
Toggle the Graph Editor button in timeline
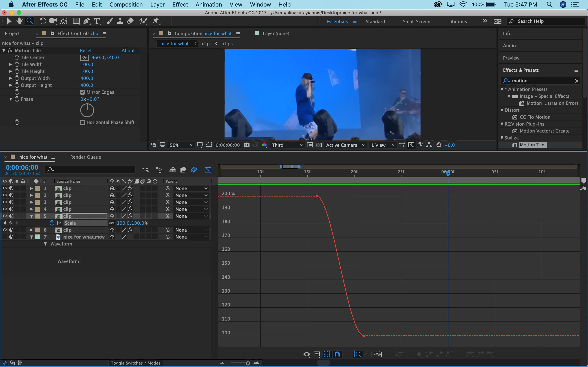pos(208,169)
